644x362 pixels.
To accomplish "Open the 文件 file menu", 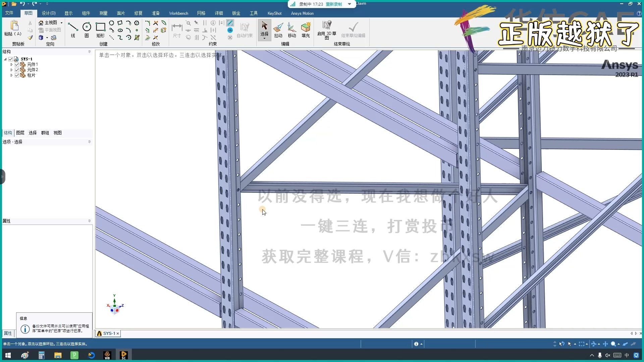I will 9,13.
